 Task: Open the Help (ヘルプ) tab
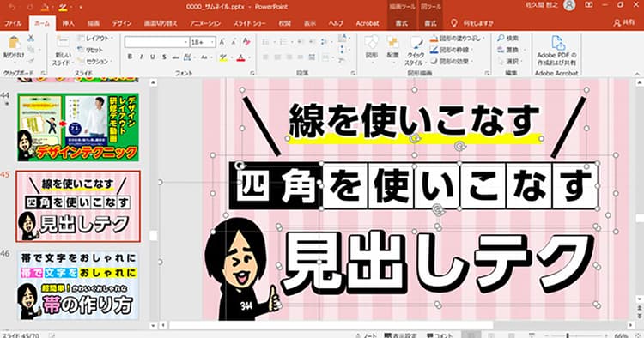[336, 23]
